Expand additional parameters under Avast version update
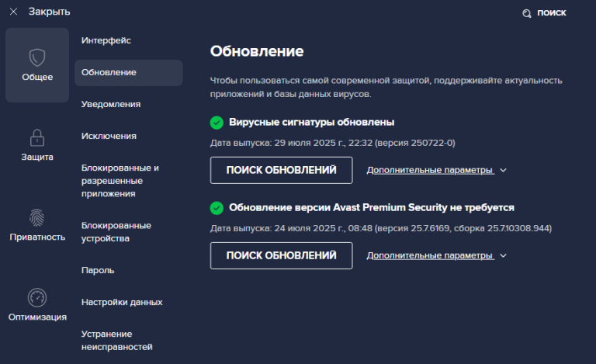596x364 pixels. pyautogui.click(x=429, y=255)
